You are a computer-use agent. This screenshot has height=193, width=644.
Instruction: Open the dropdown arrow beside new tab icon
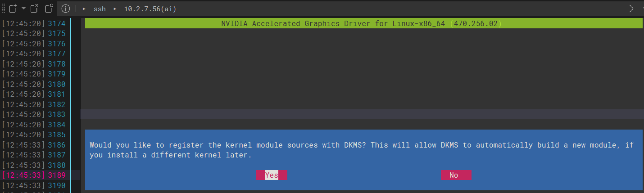point(23,8)
